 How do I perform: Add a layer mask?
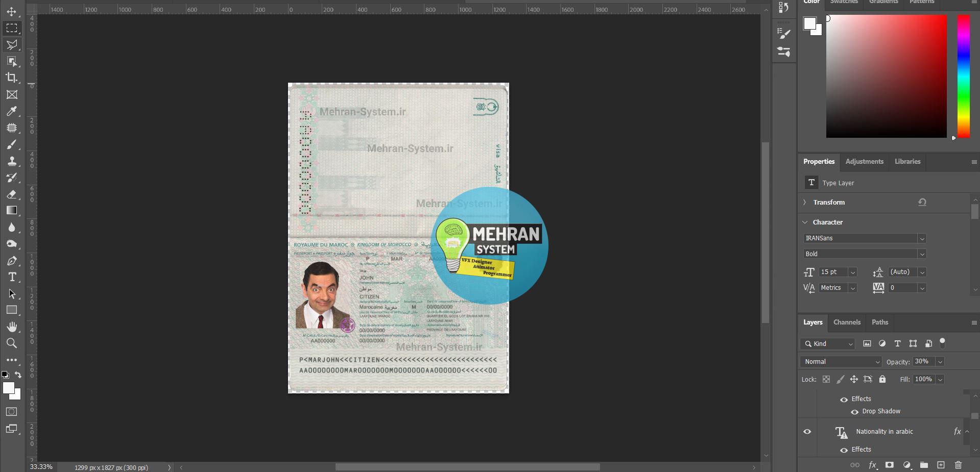[889, 465]
